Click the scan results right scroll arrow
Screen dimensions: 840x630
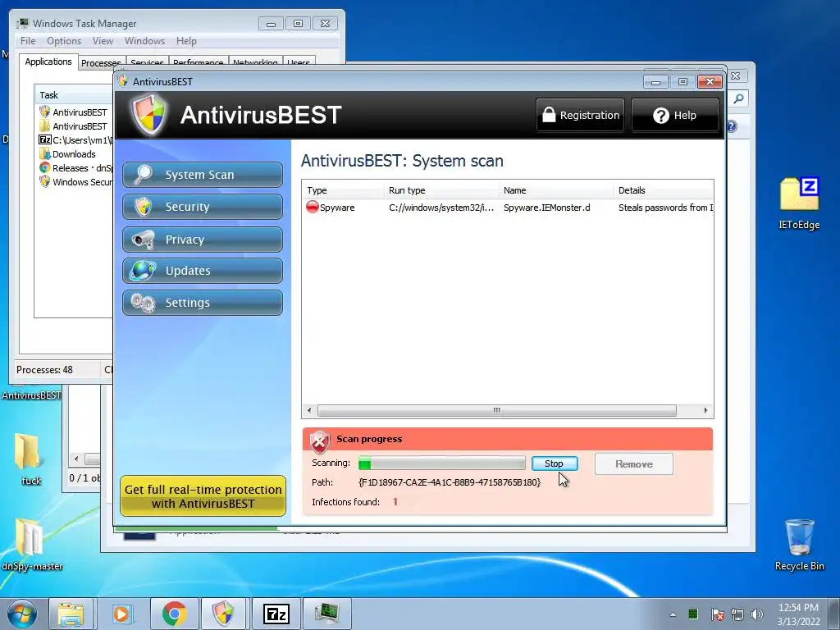tap(705, 410)
